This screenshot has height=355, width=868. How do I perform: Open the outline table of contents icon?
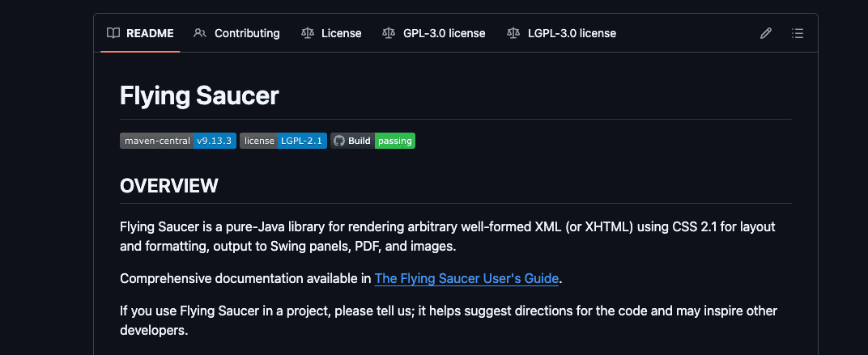[x=797, y=33]
